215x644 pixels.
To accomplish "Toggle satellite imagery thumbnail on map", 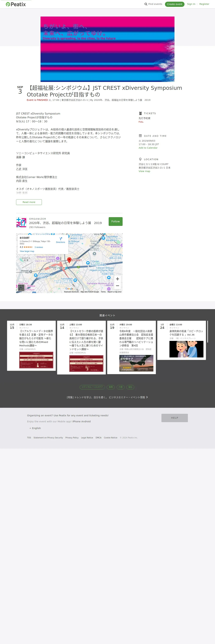I will [x=21, y=288].
